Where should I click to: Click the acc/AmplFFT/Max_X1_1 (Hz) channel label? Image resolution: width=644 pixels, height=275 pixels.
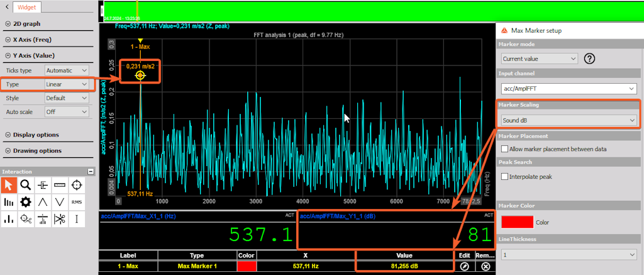point(138,215)
